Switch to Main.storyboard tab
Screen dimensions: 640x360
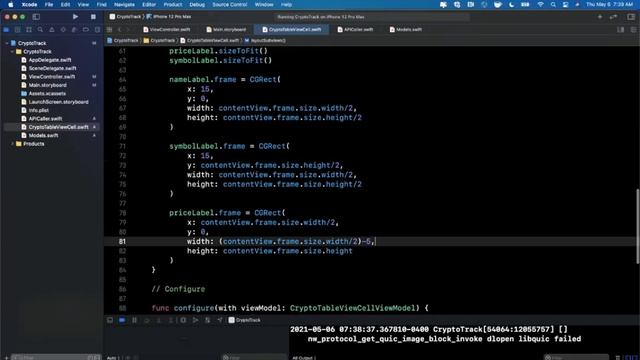point(226,29)
